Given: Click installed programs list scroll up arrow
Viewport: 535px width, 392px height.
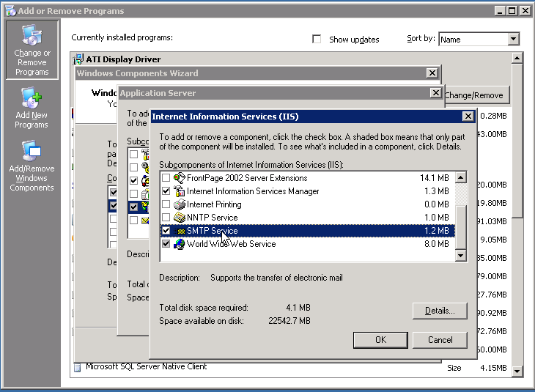Looking at the screenshot, I should pyautogui.click(x=517, y=59).
